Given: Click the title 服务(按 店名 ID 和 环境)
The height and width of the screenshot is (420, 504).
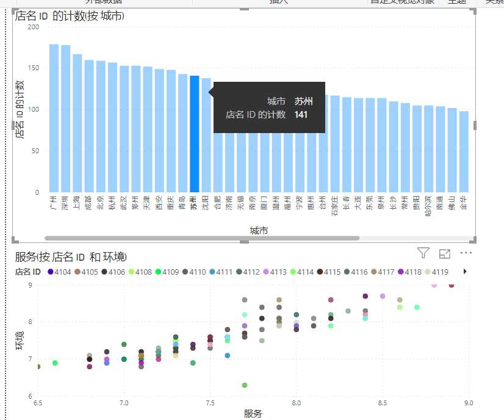Looking at the screenshot, I should coord(71,257).
